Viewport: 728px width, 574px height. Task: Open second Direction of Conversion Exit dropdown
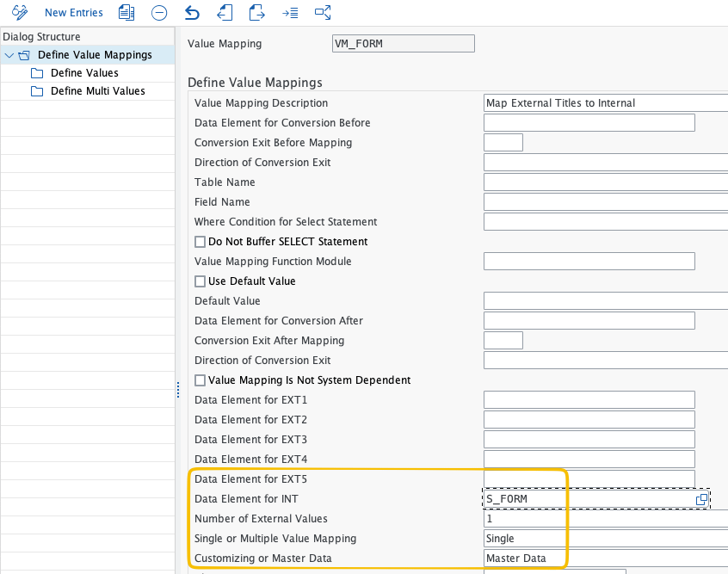tap(606, 361)
